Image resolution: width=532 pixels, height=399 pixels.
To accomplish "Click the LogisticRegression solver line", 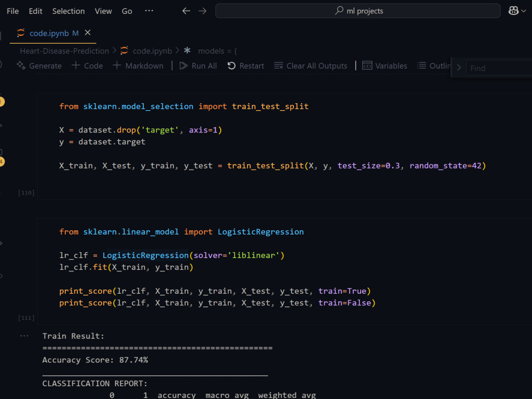I will 172,255.
